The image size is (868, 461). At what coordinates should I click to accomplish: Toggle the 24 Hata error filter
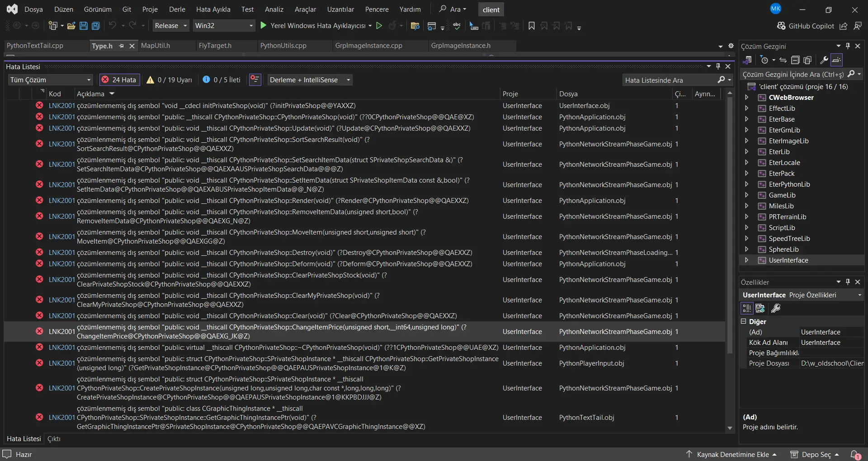coord(119,80)
